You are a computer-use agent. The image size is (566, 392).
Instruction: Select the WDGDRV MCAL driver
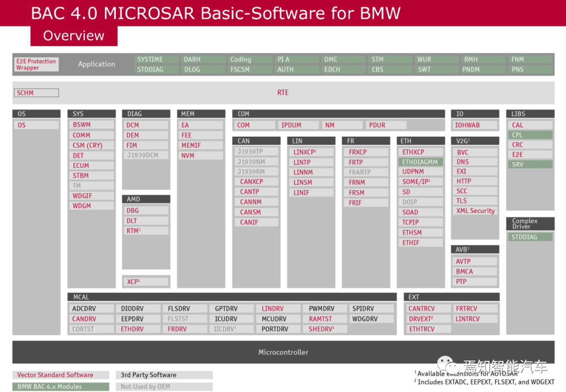tap(372, 319)
